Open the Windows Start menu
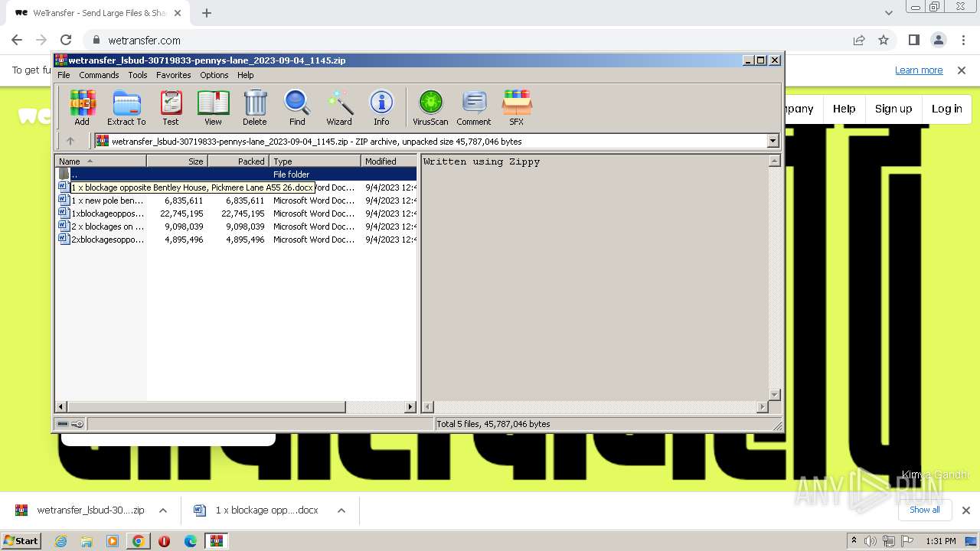Image resolution: width=980 pixels, height=551 pixels. (21, 540)
